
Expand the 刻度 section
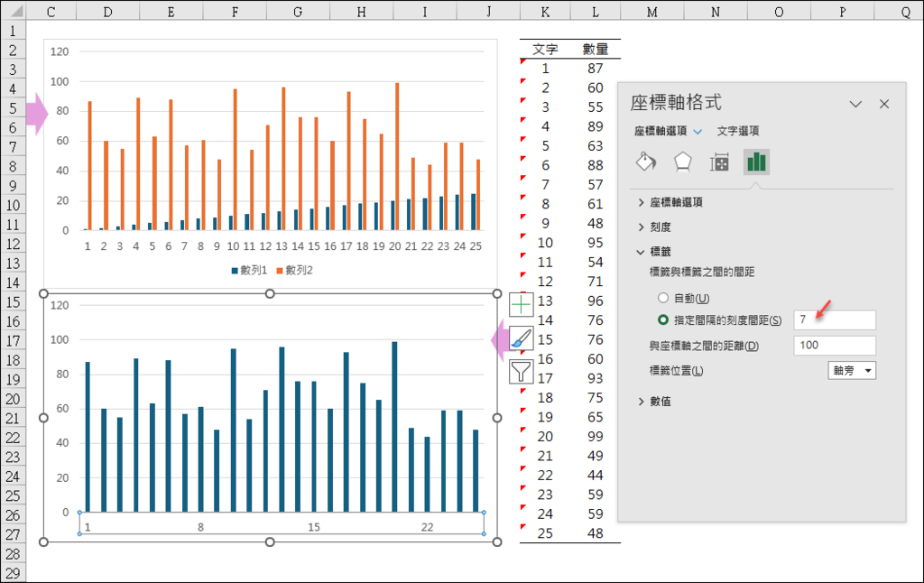654,227
